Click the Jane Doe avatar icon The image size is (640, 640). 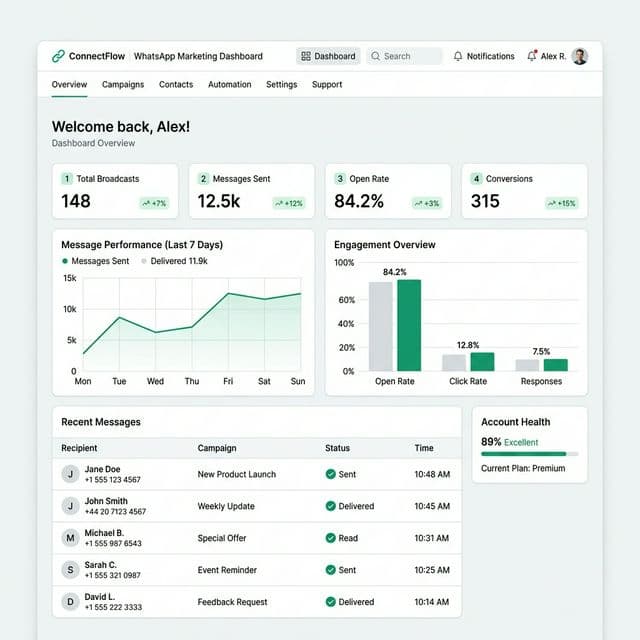click(70, 474)
